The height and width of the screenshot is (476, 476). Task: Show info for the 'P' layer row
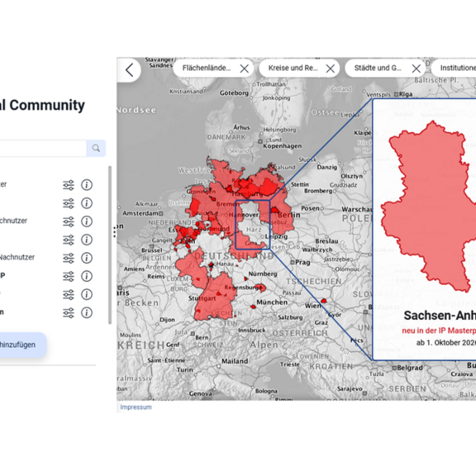click(87, 276)
